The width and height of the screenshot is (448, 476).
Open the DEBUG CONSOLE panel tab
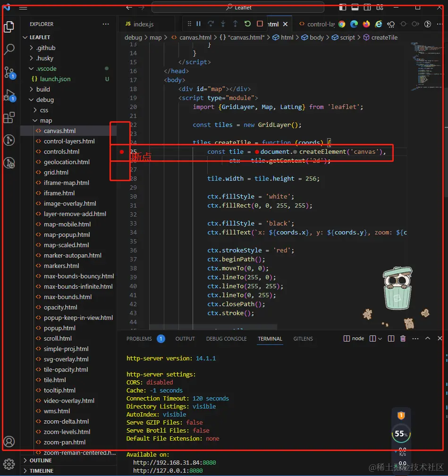tap(226, 338)
